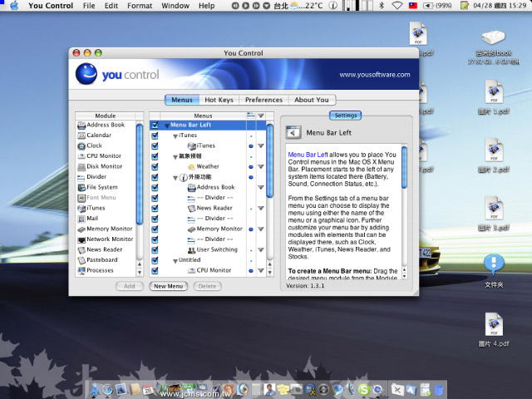This screenshot has height=399, width=532.
Task: Open the News Reader row options triangle
Action: click(x=260, y=208)
